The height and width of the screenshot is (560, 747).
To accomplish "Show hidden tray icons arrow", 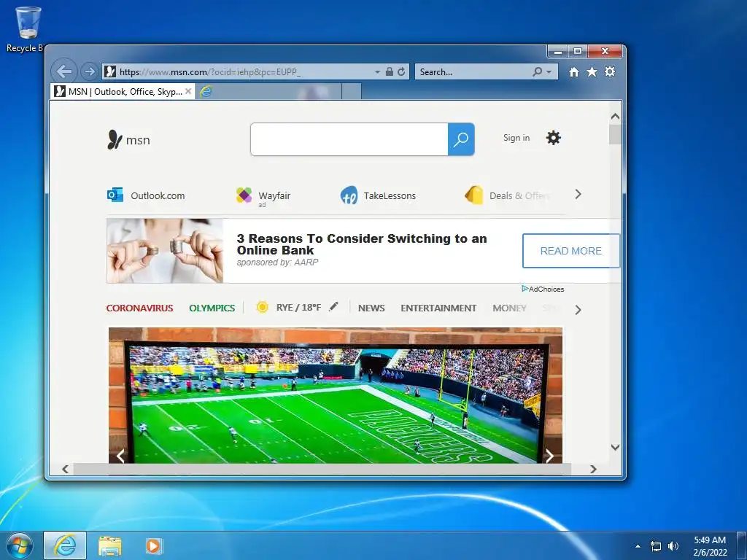I will pyautogui.click(x=638, y=545).
